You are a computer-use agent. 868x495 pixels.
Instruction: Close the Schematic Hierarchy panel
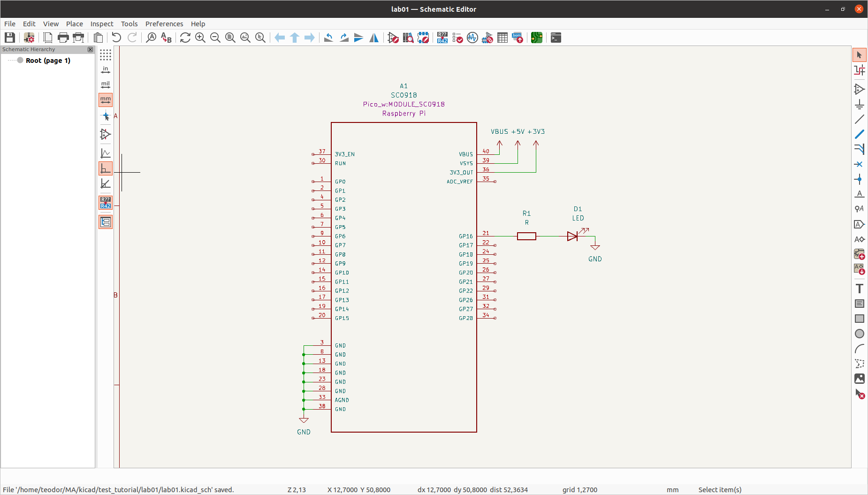(x=90, y=50)
